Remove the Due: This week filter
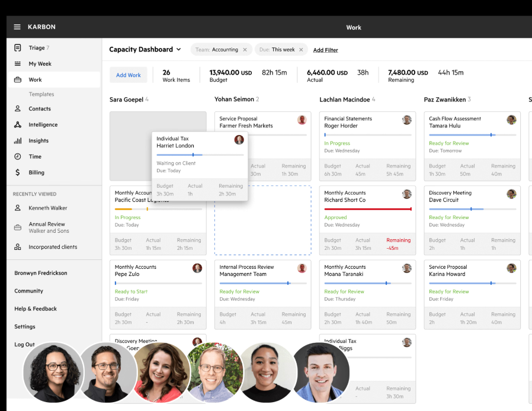Screen dimensions: 532x411 pyautogui.click(x=301, y=50)
